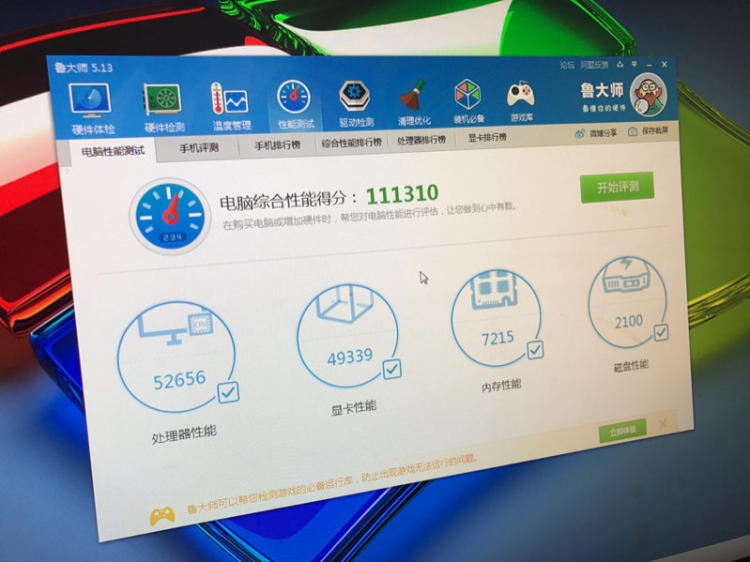Click the green button in the bottom banner
Image resolution: width=750 pixels, height=562 pixels.
pyautogui.click(x=622, y=430)
